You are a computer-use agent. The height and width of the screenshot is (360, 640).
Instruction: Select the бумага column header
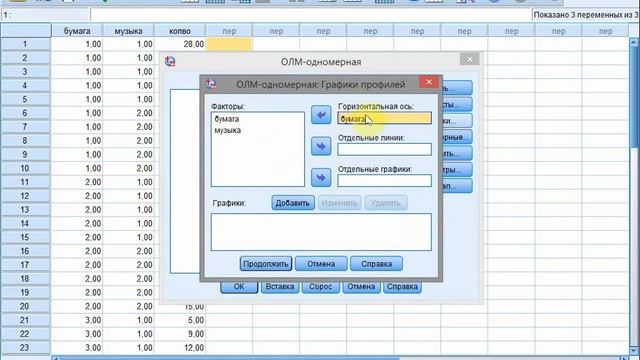(77, 31)
